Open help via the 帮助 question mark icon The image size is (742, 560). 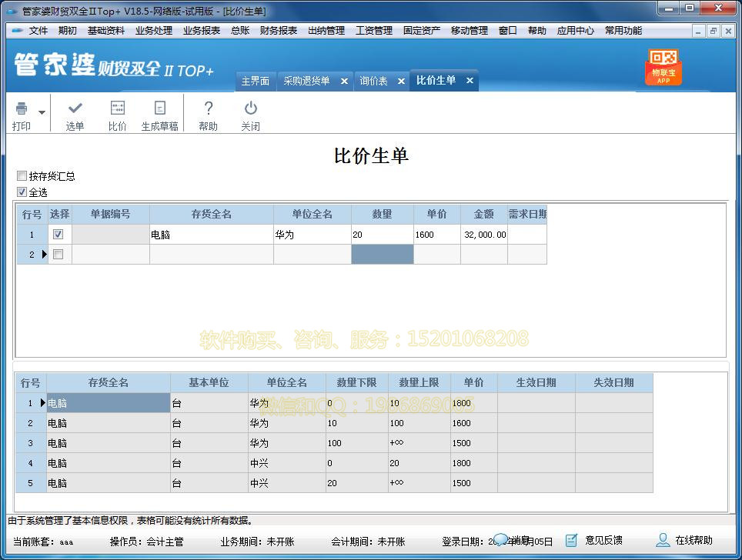(208, 114)
